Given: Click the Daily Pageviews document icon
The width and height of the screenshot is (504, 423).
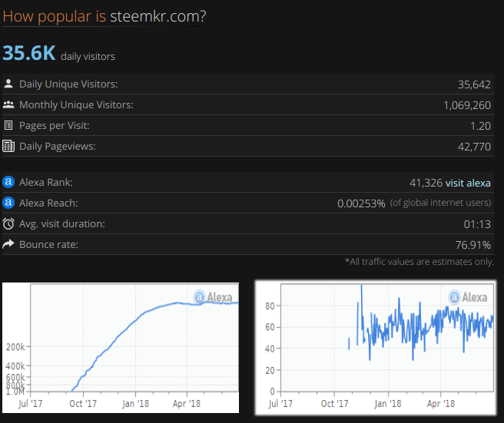Looking at the screenshot, I should pos(8,146).
